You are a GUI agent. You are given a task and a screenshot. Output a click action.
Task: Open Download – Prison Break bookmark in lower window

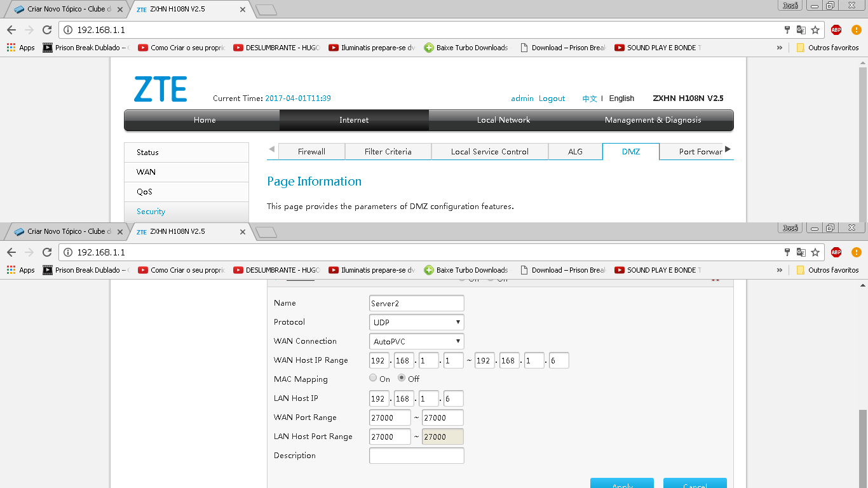[x=562, y=270]
